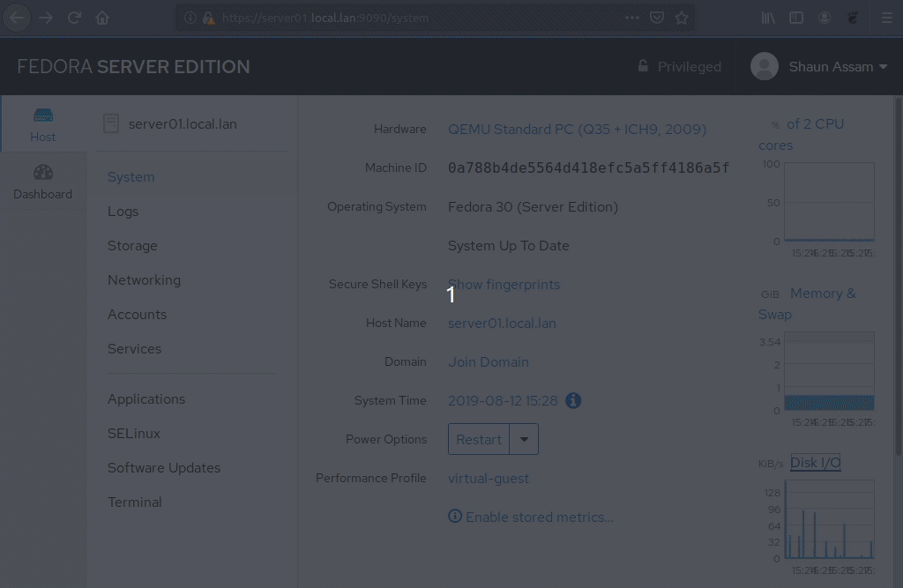The height and width of the screenshot is (588, 903).
Task: Click the Join Domain link
Action: point(488,361)
